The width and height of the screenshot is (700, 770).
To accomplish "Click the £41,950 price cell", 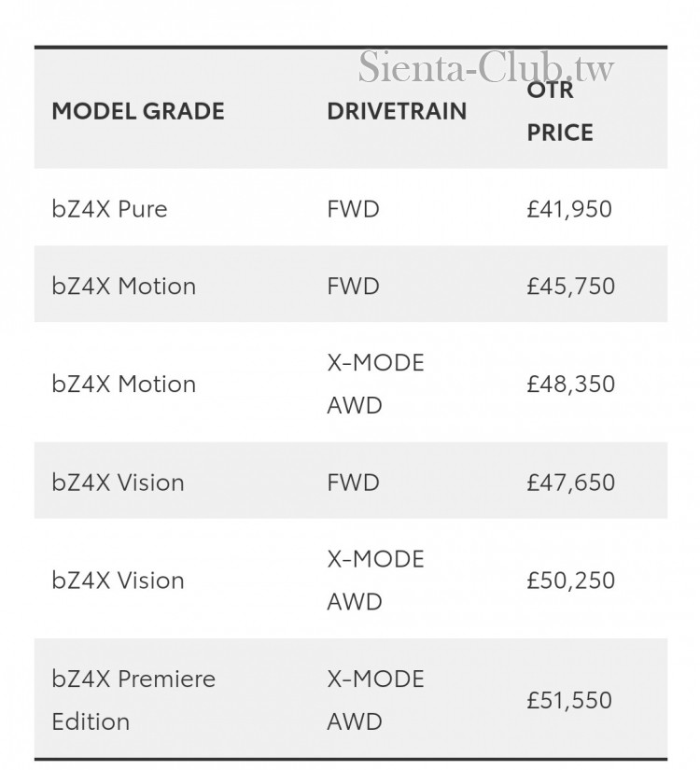I will tap(569, 208).
